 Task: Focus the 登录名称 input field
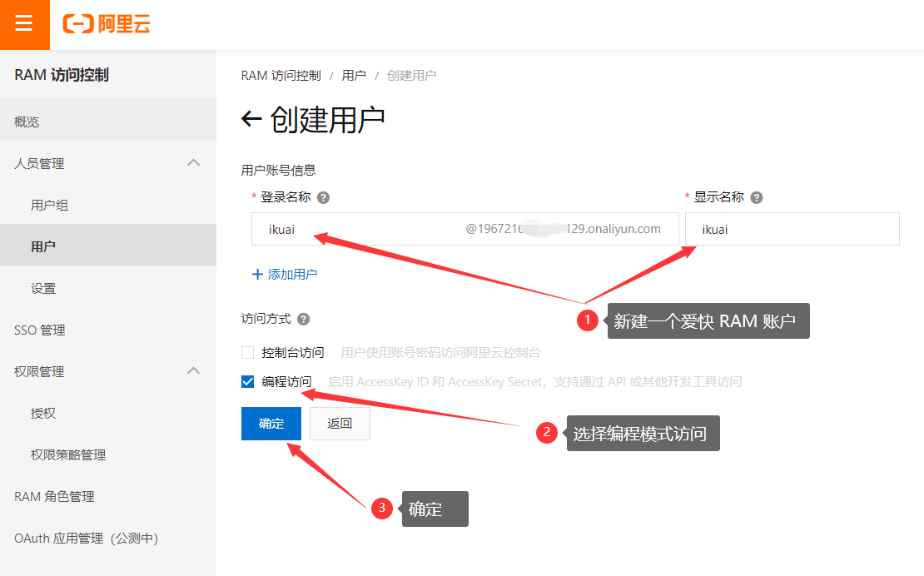[x=465, y=229]
